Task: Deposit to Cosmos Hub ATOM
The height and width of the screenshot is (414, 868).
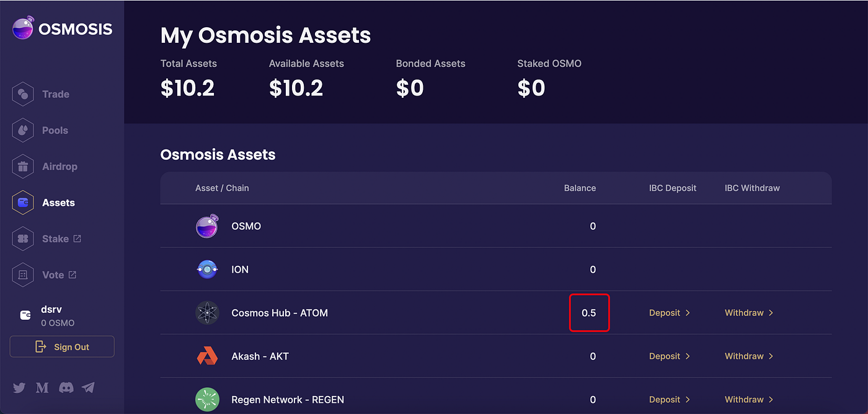Action: (669, 313)
